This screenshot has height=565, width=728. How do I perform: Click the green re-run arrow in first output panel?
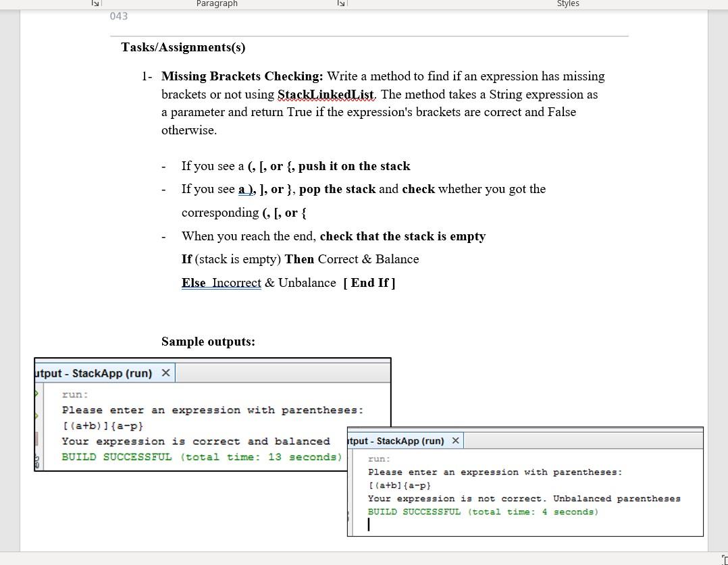[37, 394]
